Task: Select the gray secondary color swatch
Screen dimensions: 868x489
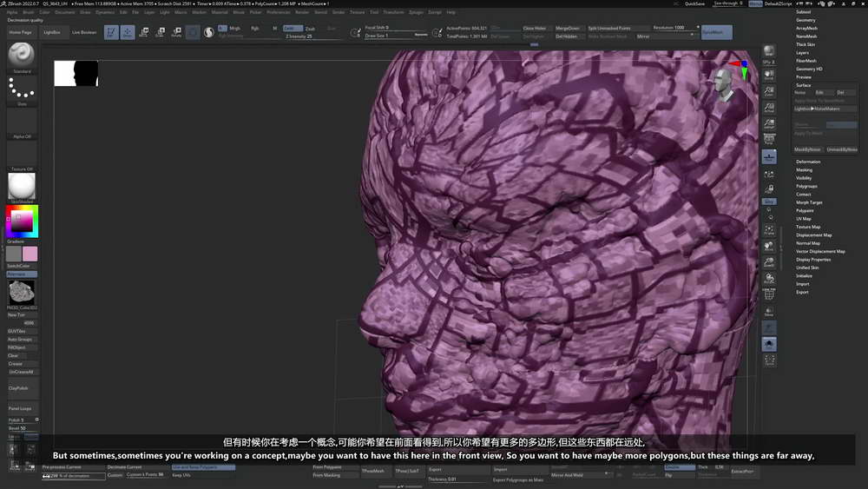Action: coord(14,254)
